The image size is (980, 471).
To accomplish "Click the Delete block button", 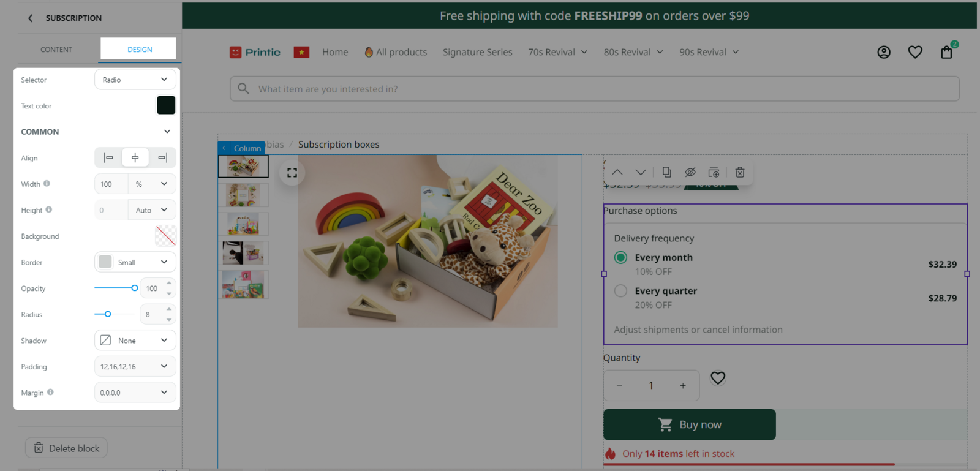I will tap(66, 448).
